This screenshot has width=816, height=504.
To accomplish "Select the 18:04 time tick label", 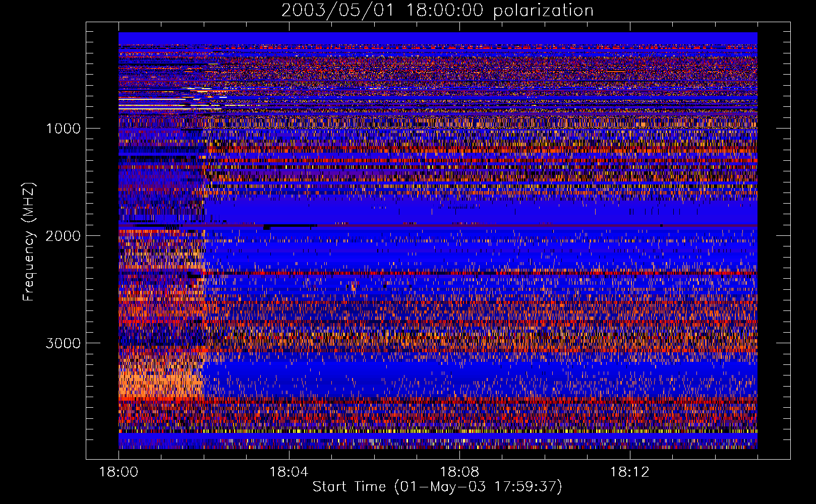I will 289,472.
